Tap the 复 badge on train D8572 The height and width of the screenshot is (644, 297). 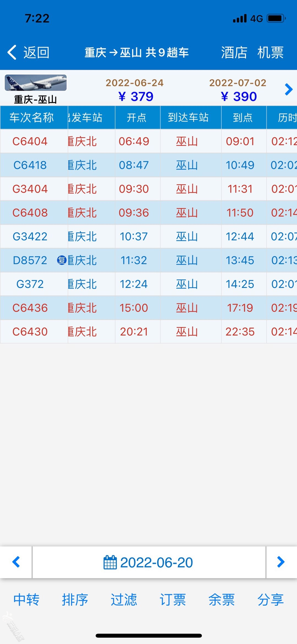(x=62, y=260)
